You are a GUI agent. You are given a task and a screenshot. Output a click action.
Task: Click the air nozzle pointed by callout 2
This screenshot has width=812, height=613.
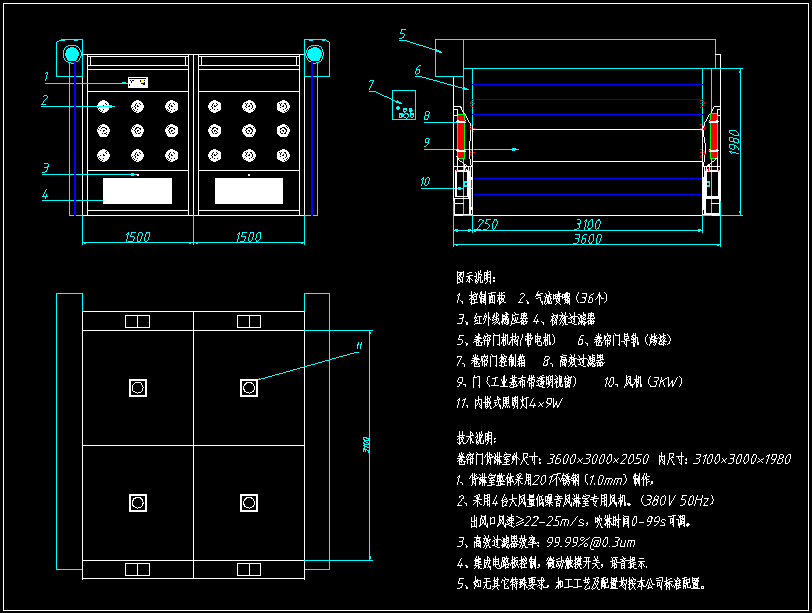[x=103, y=105]
